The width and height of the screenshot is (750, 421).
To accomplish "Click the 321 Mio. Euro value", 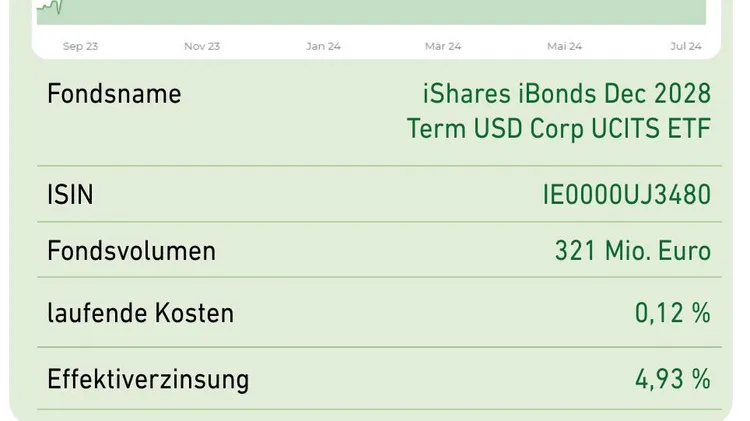I will point(633,251).
